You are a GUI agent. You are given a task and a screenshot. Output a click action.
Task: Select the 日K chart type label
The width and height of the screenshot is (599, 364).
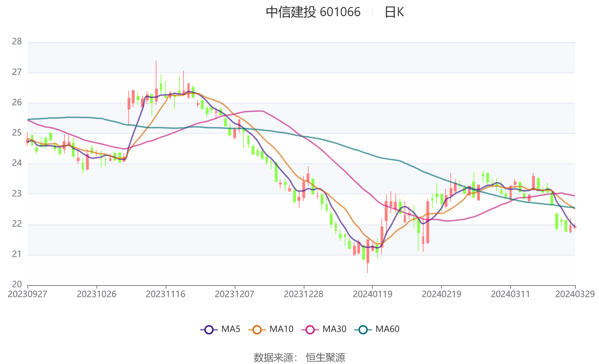[x=394, y=12]
